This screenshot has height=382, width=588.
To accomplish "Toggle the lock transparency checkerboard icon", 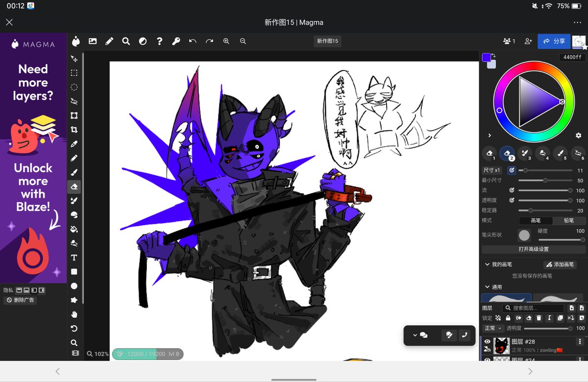I will coord(498,318).
